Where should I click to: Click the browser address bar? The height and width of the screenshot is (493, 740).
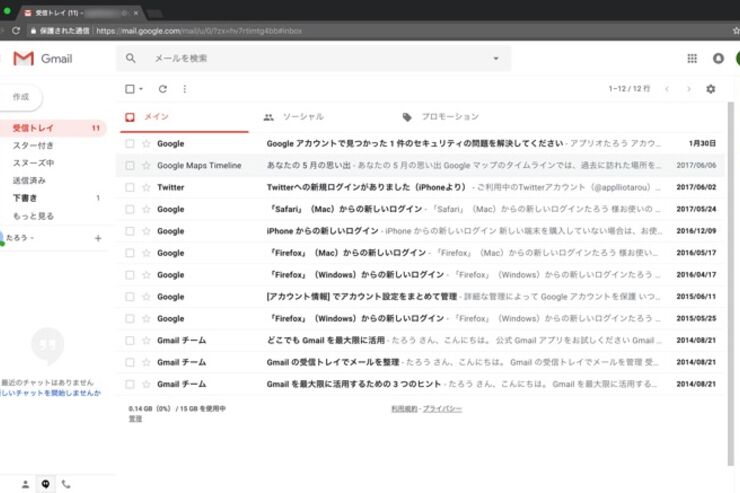click(378, 31)
